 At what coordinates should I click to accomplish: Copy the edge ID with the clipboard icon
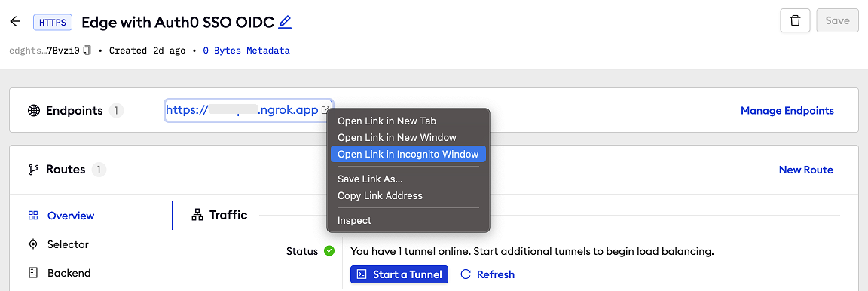pyautogui.click(x=87, y=51)
